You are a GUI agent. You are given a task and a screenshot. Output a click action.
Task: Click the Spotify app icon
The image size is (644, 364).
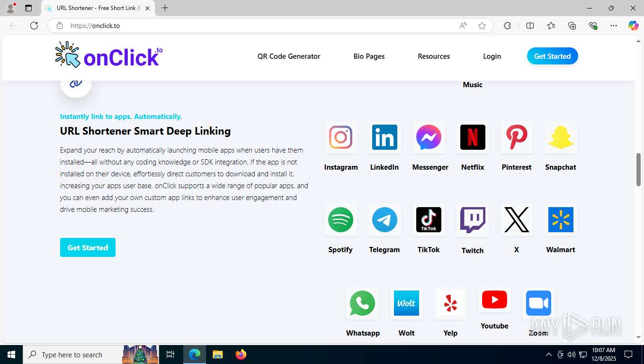coord(340,220)
